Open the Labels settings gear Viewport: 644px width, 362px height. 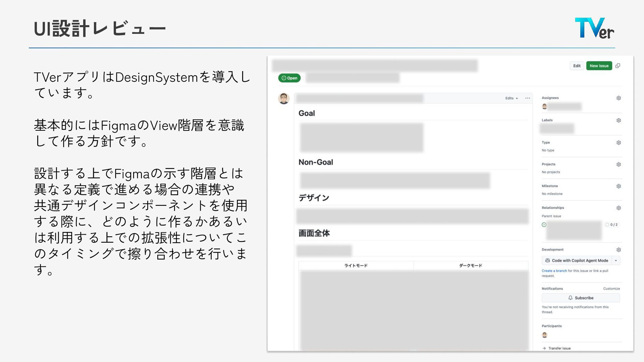[619, 120]
